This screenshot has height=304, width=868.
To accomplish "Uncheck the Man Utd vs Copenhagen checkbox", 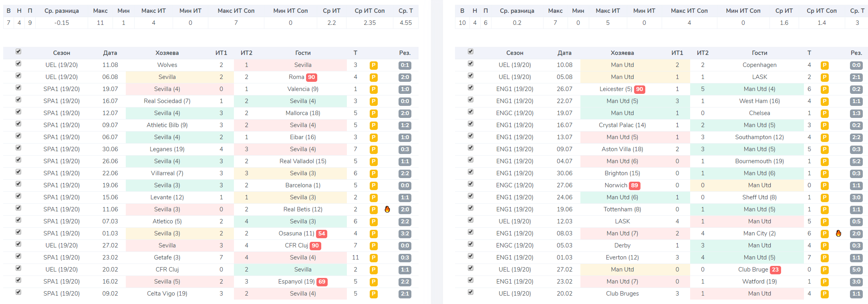I will tap(471, 64).
